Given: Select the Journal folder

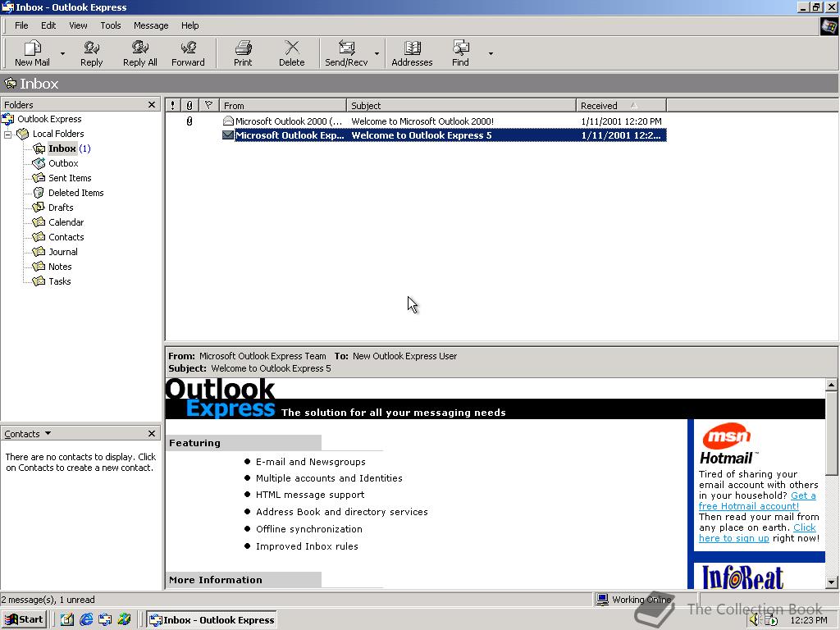Looking at the screenshot, I should [62, 252].
